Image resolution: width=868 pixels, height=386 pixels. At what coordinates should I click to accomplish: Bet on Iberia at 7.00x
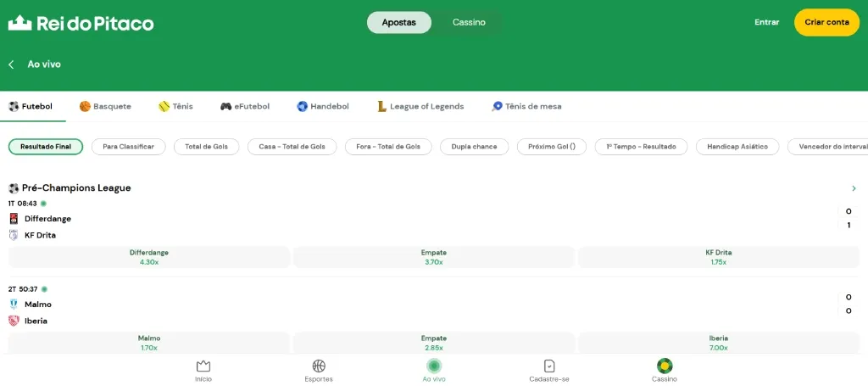[719, 343]
